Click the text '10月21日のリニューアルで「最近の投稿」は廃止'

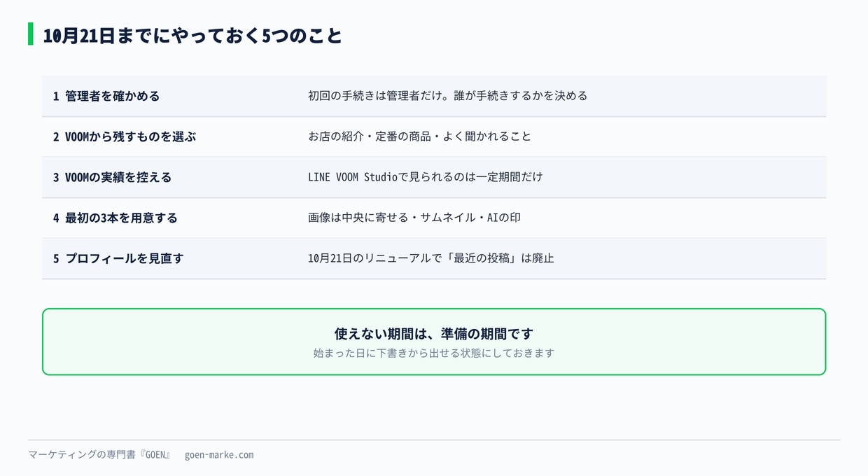pyautogui.click(x=431, y=258)
